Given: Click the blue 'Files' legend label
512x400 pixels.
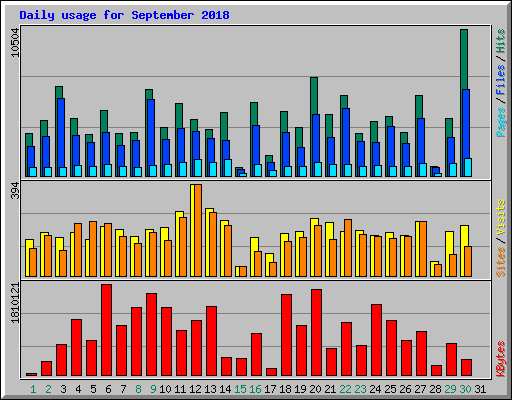Looking at the screenshot, I should coord(501,80).
